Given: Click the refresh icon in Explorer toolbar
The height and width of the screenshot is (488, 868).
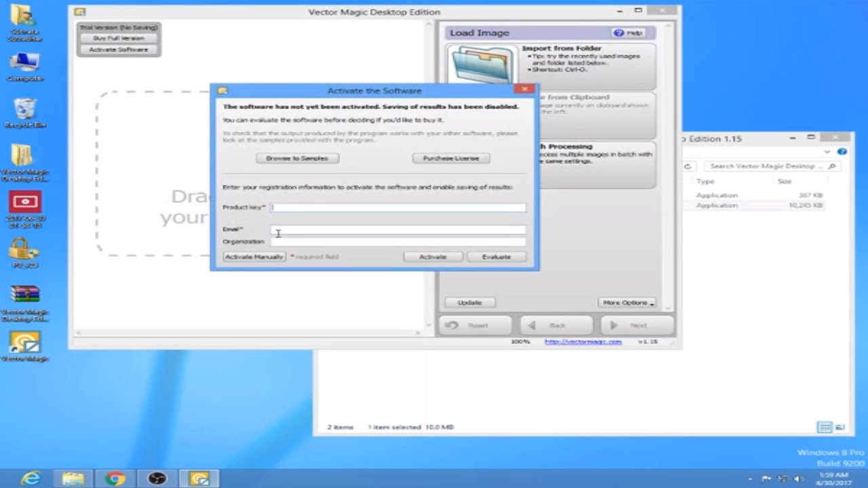Looking at the screenshot, I should (688, 166).
